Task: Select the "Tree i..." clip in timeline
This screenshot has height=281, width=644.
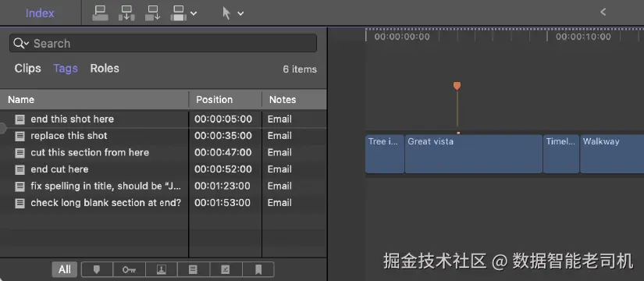Action: 385,154
